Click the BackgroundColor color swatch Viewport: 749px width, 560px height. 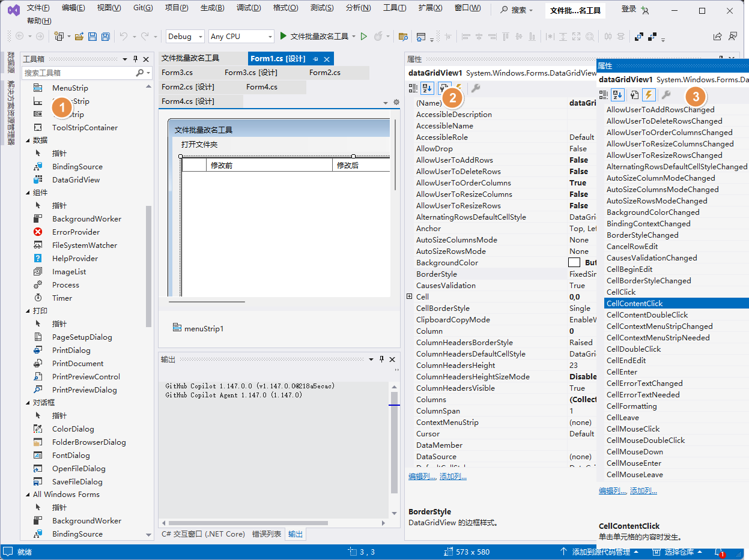574,263
